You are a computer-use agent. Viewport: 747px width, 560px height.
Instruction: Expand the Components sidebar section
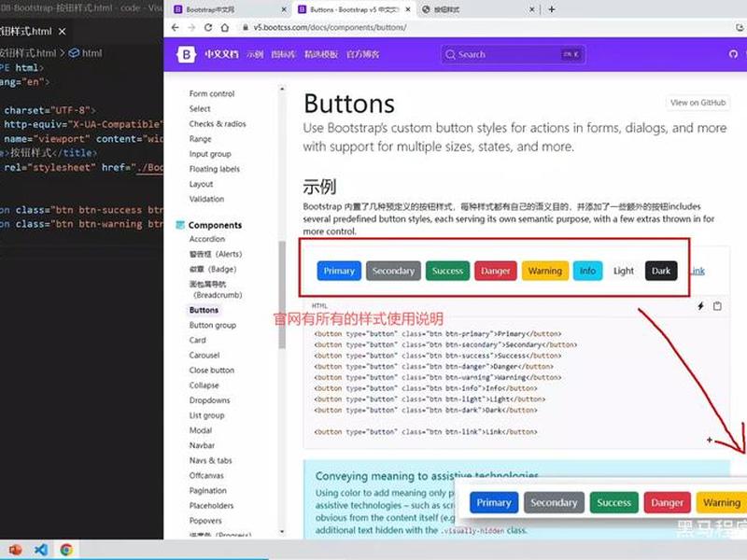tap(215, 225)
